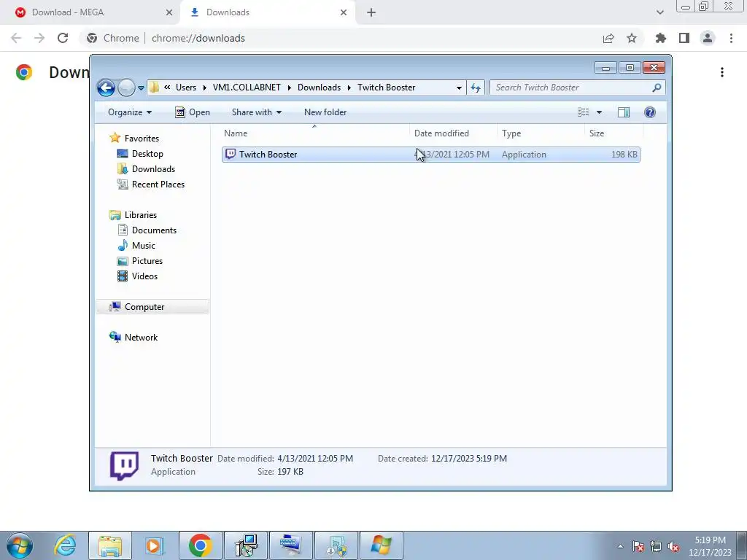
Task: Open the Organize menu
Action: pyautogui.click(x=130, y=112)
